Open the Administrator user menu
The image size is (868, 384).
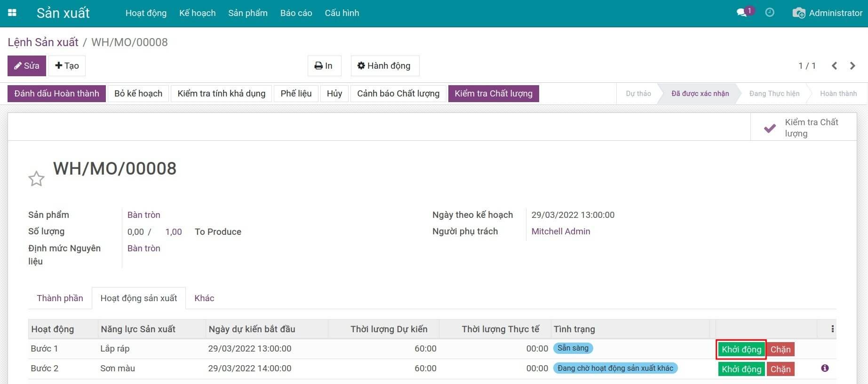click(828, 13)
